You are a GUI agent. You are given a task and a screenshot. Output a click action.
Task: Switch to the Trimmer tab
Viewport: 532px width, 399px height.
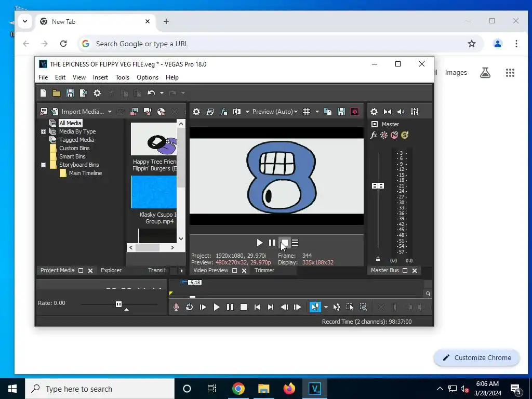coord(264,270)
